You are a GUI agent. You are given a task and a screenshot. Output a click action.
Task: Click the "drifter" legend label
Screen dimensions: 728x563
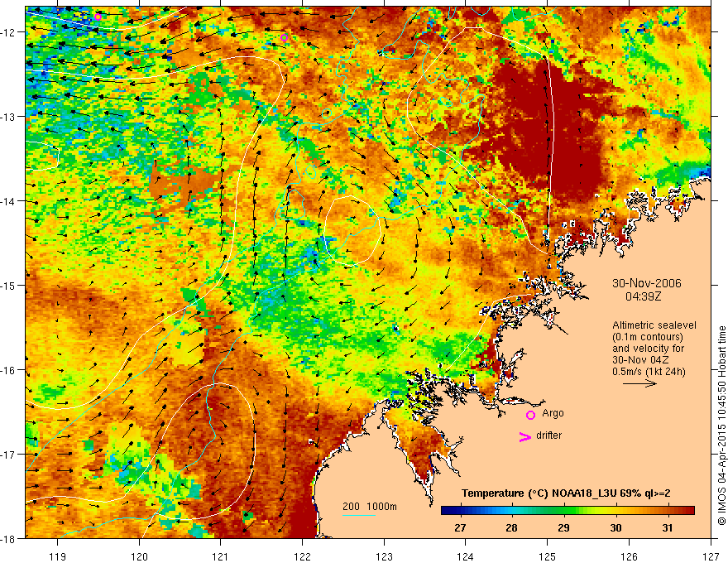tap(548, 435)
